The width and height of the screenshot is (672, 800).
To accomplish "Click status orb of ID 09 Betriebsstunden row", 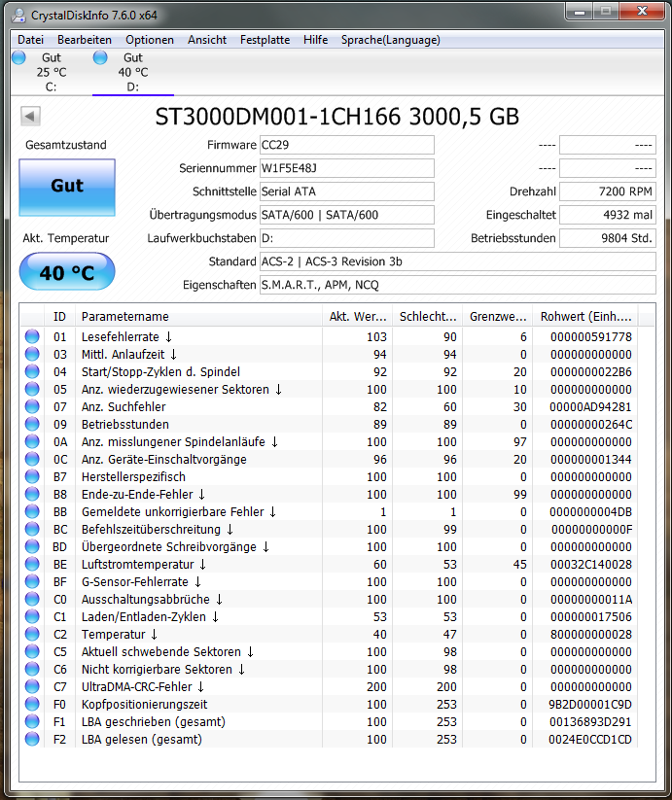I will 32,424.
